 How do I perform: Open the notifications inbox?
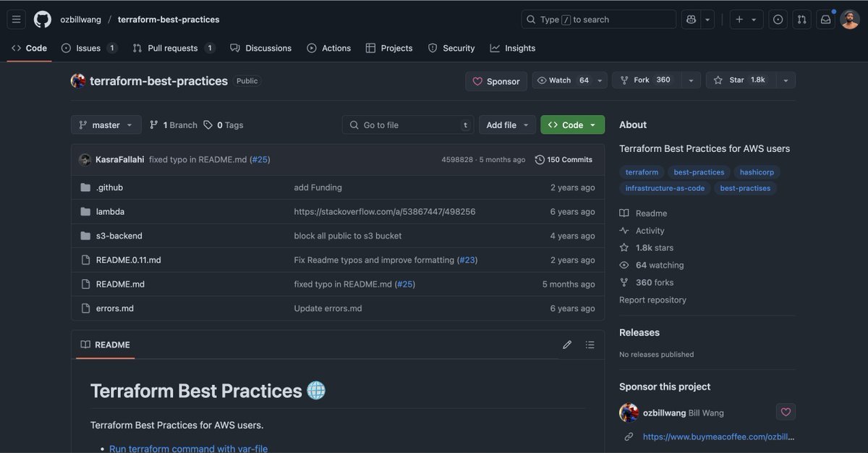click(825, 20)
